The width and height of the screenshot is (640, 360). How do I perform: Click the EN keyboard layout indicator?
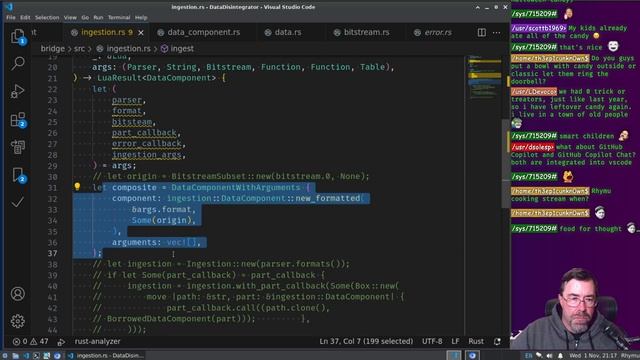(x=529, y=356)
